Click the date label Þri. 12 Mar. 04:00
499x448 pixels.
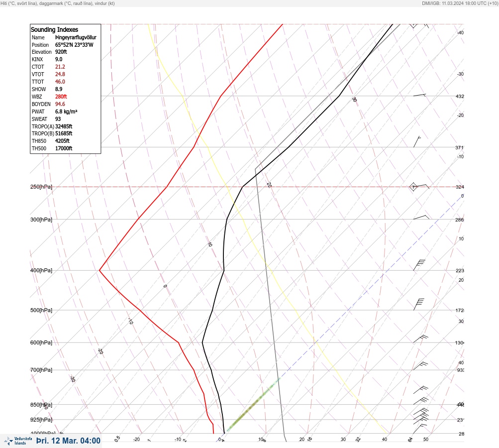point(69,441)
